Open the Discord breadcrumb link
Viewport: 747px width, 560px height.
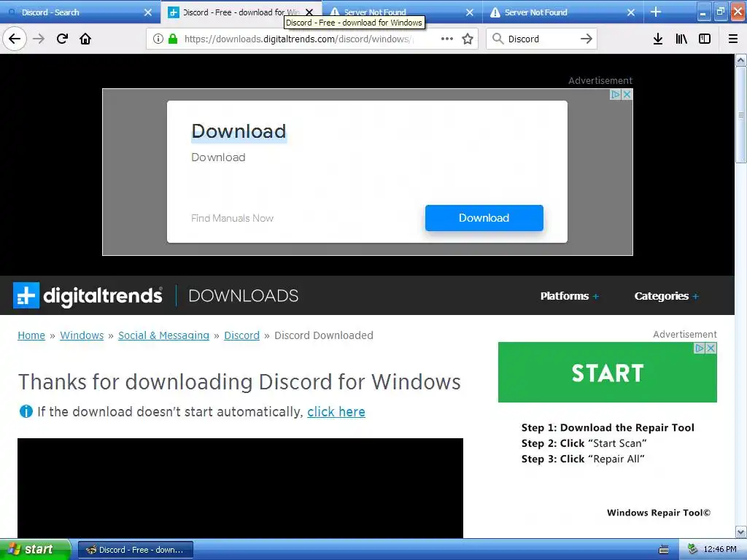(242, 335)
